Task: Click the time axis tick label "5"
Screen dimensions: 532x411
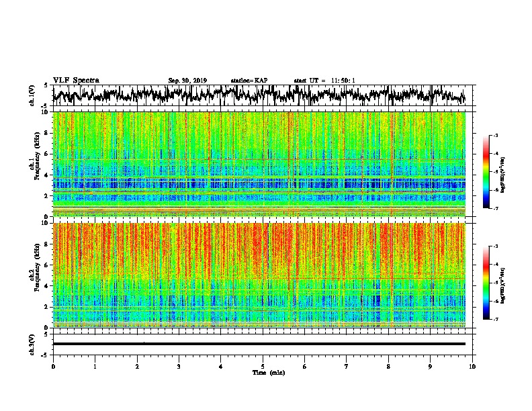Action: (263, 366)
